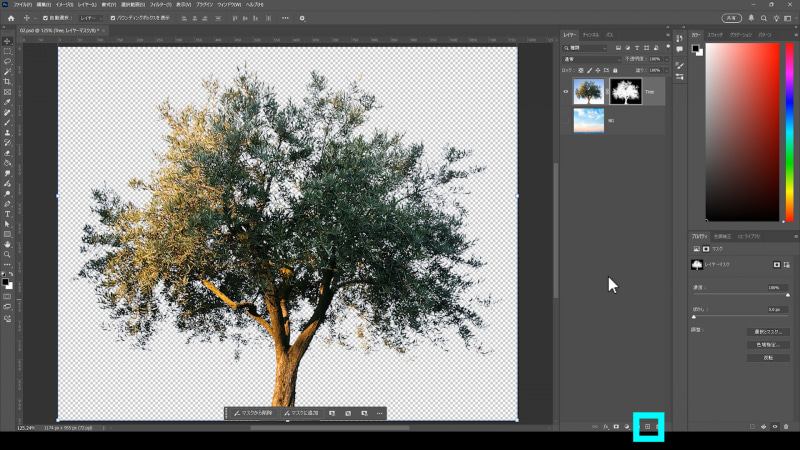Select the Move tool in the toolbox
Screen dimensions: 800x450
pyautogui.click(x=7, y=41)
